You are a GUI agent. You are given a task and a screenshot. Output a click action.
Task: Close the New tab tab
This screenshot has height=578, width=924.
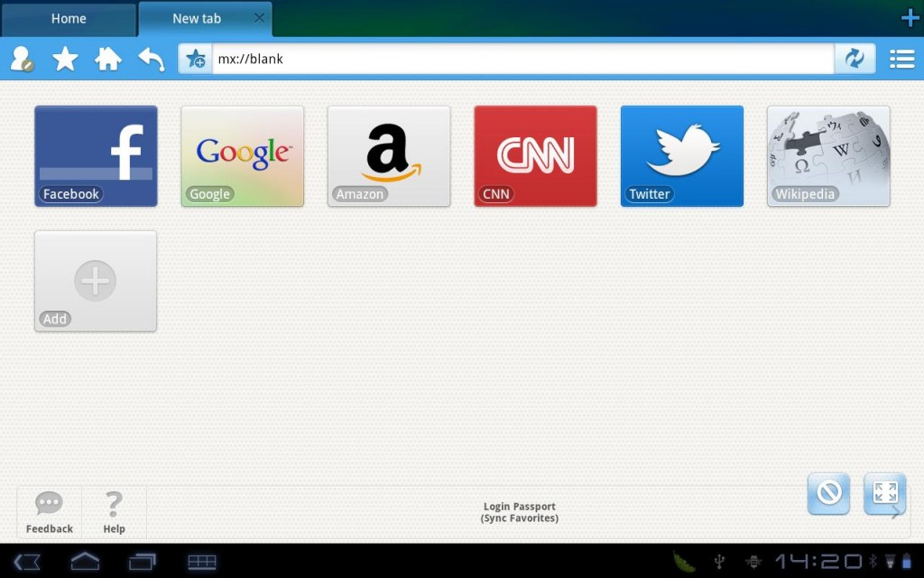[x=259, y=18]
